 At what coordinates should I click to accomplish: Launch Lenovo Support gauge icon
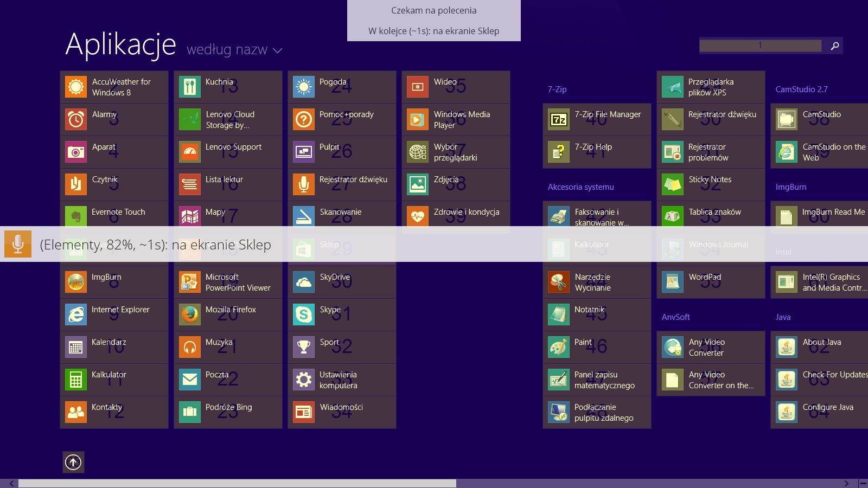click(190, 152)
